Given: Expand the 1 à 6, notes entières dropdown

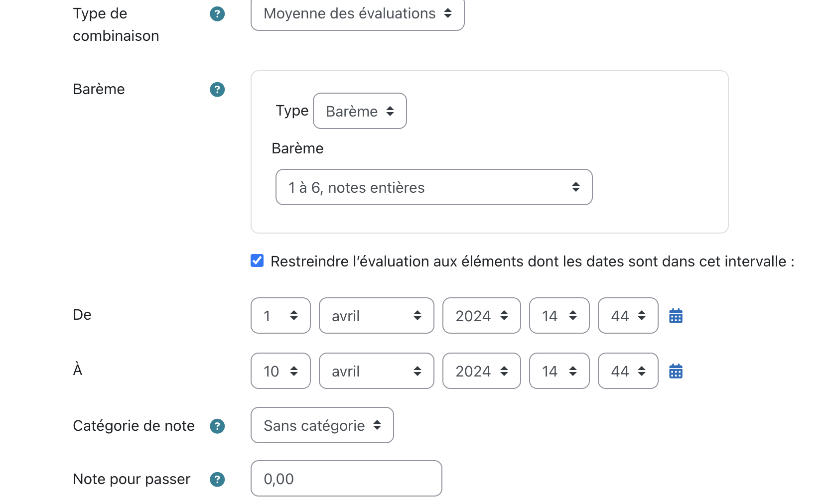Looking at the screenshot, I should [434, 187].
